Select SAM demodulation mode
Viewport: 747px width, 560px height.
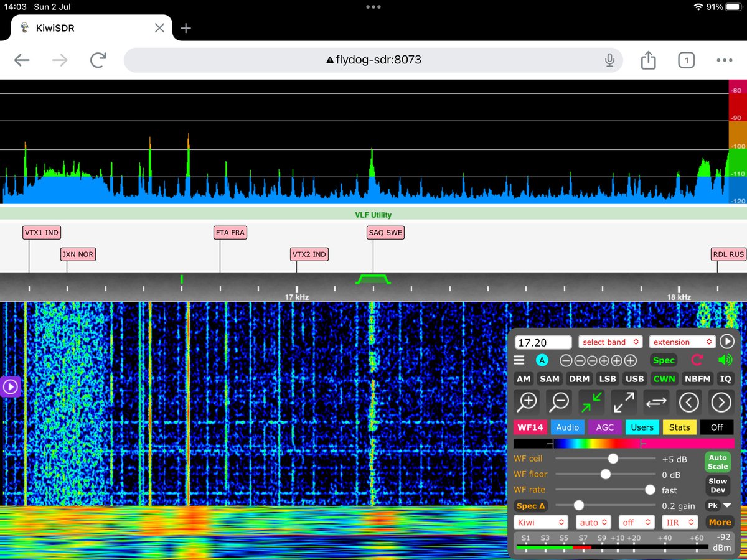point(550,379)
